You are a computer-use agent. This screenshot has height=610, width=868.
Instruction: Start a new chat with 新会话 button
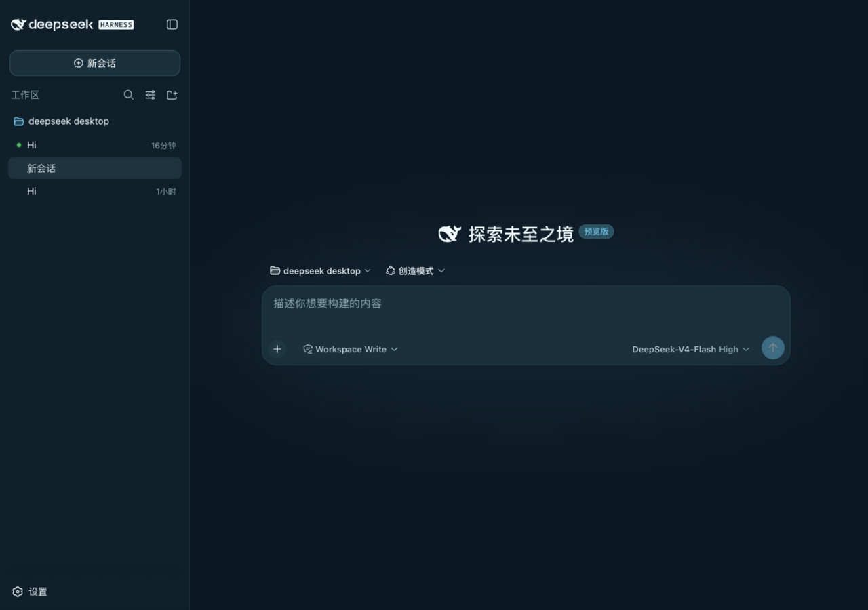pyautogui.click(x=95, y=63)
